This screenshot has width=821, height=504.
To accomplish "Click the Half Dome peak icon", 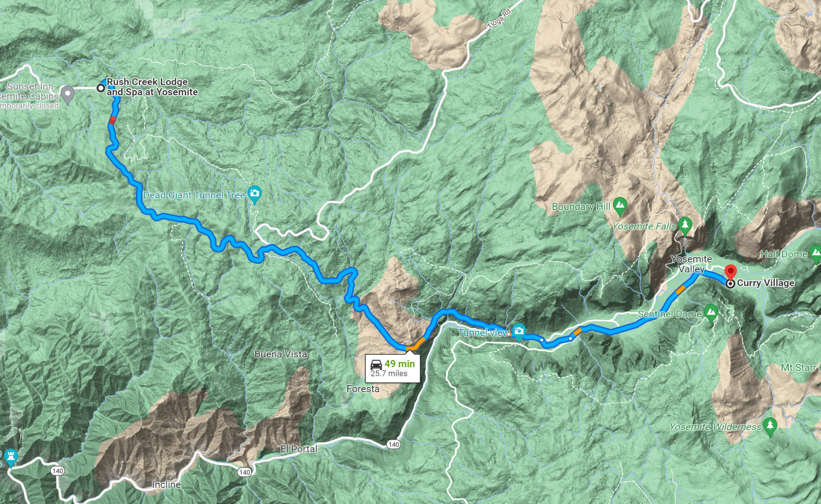I will (x=815, y=253).
